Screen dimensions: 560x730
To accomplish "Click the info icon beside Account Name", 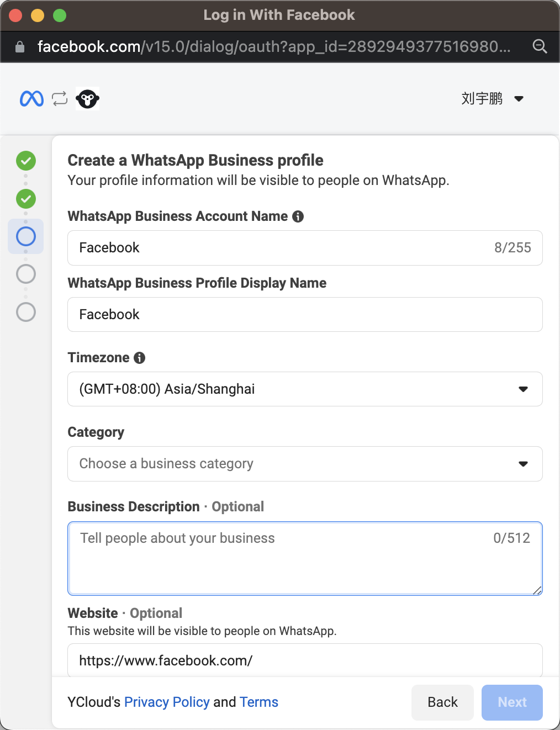I will tap(298, 216).
